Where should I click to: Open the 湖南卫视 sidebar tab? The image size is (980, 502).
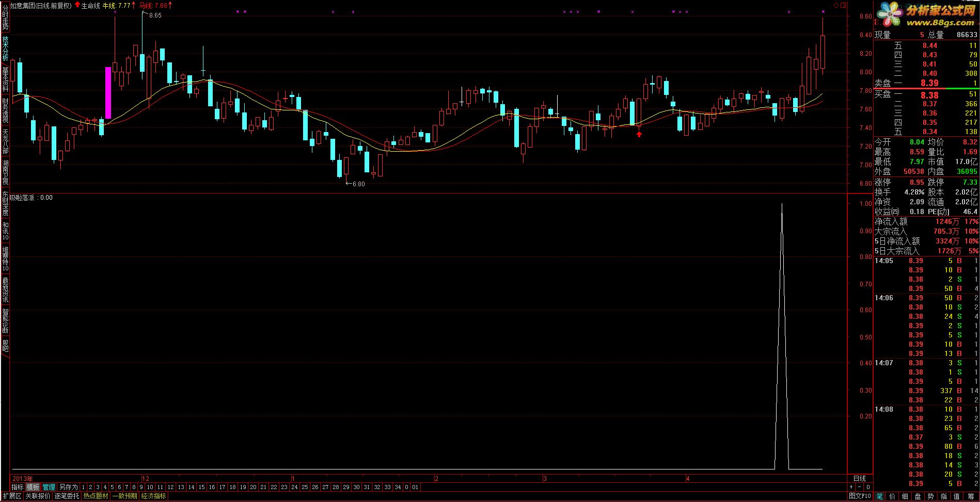5,172
